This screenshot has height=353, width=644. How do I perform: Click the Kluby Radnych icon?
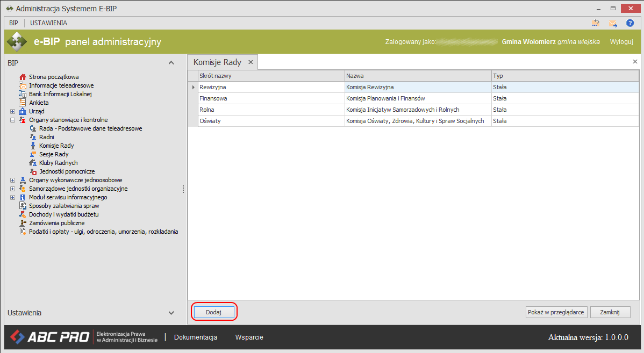point(33,163)
